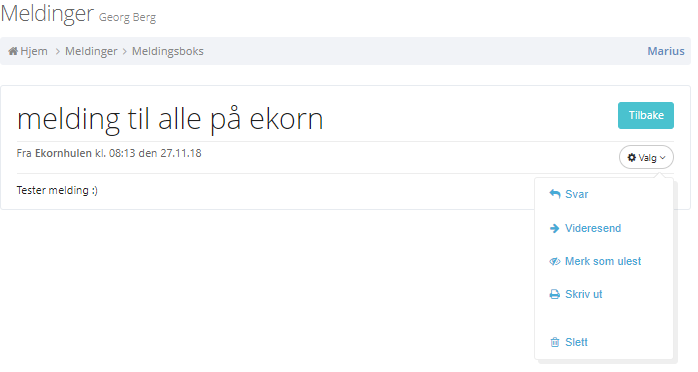Click the trash can icon beside Slett
The width and height of the screenshot is (698, 372).
pyautogui.click(x=555, y=342)
